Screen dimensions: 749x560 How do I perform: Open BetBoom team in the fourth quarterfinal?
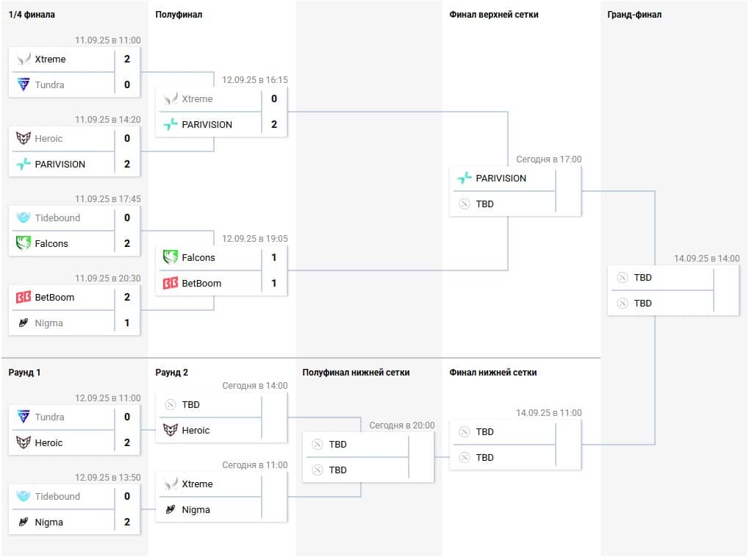click(55, 298)
